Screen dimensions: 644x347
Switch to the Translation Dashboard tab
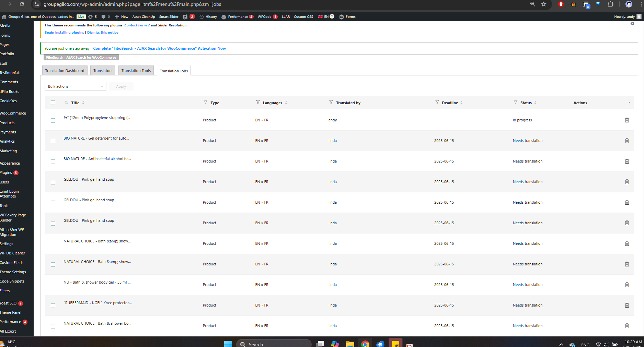click(65, 71)
